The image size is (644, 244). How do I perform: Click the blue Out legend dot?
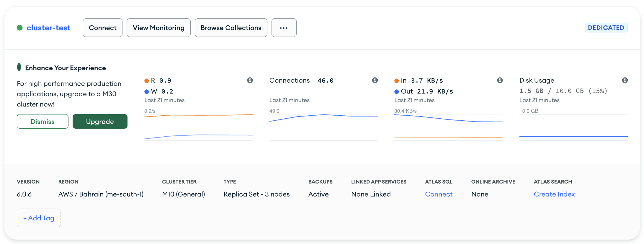point(397,92)
